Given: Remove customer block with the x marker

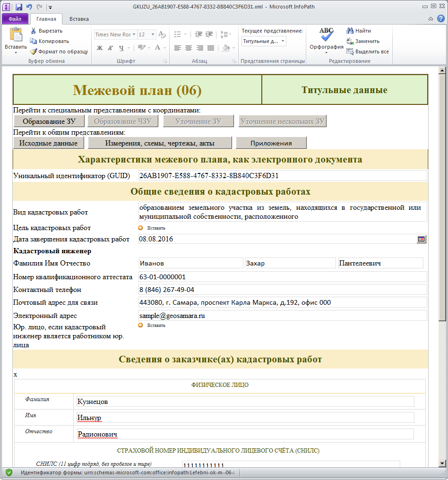Looking at the screenshot, I should [15, 375].
